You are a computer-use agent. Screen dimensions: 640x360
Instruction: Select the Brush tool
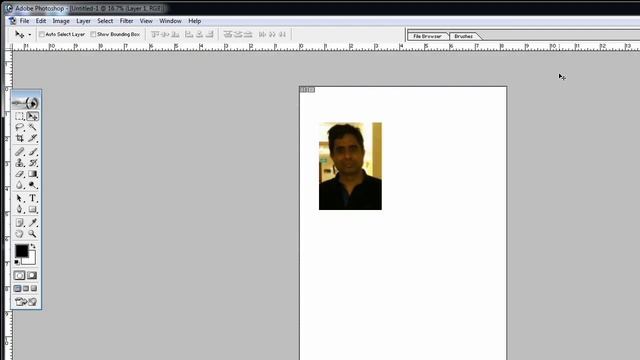[32, 152]
